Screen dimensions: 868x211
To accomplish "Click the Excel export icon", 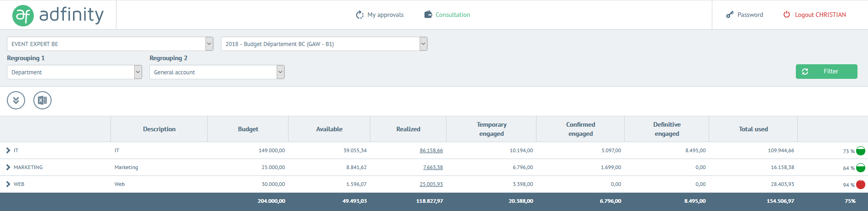I will coord(42,100).
